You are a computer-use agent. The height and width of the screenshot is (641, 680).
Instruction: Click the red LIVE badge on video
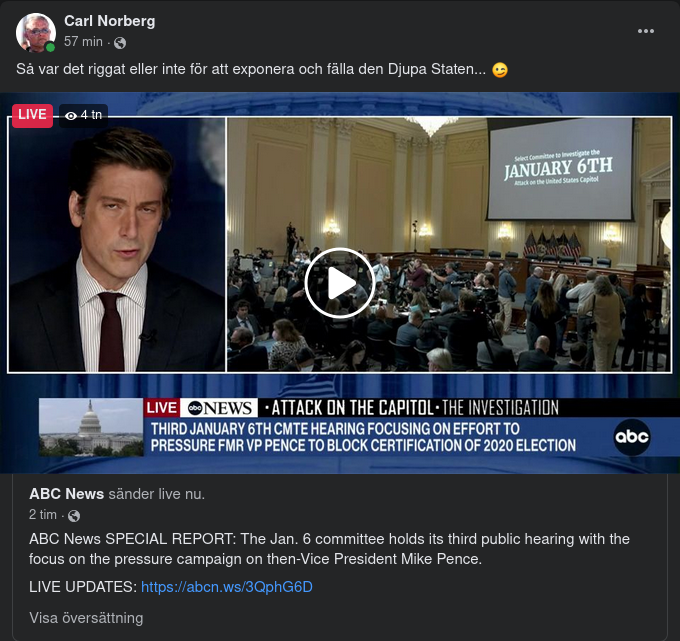pyautogui.click(x=32, y=115)
